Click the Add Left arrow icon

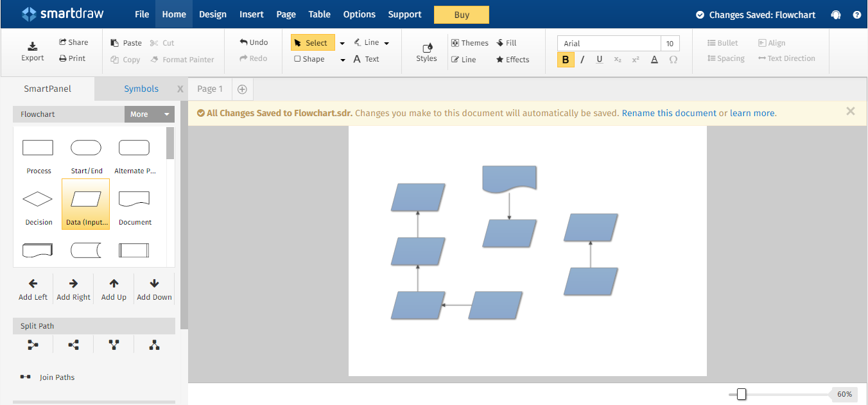point(33,283)
